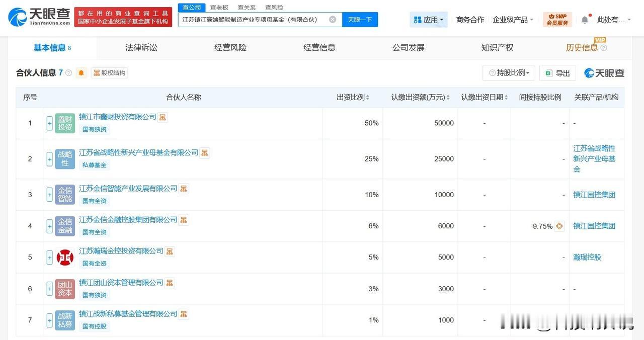The image size is (644, 340).
Task: Expand row 4 江苏金信金融控股集团 plus toggle
Action: pyautogui.click(x=49, y=226)
